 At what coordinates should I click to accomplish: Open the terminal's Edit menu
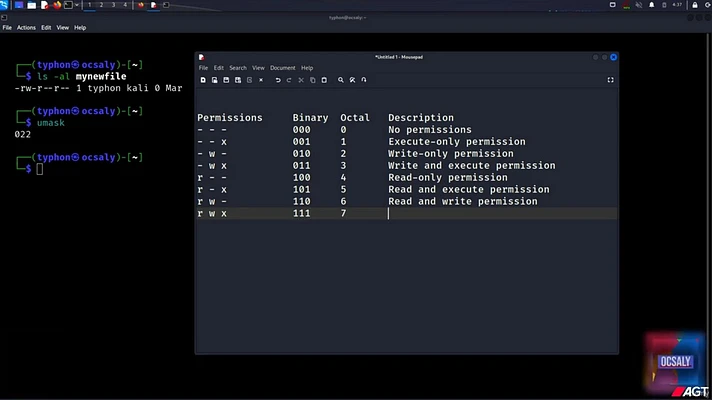click(x=46, y=28)
